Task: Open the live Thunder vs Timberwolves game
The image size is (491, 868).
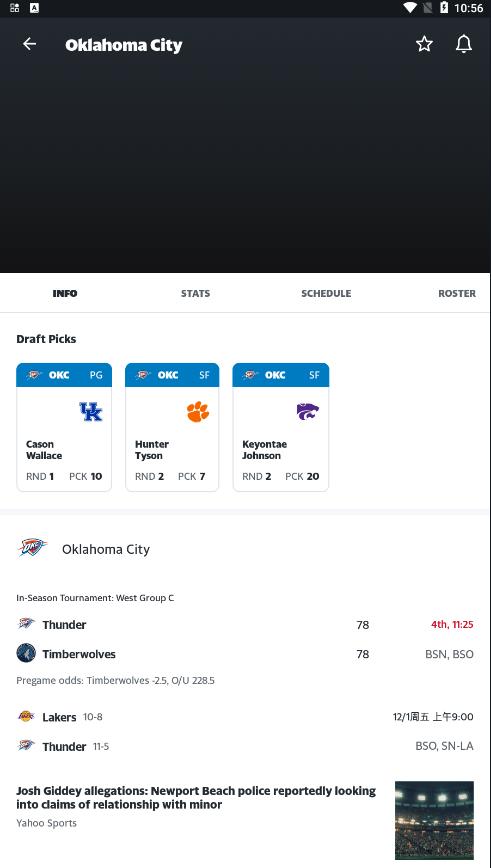Action: point(245,639)
